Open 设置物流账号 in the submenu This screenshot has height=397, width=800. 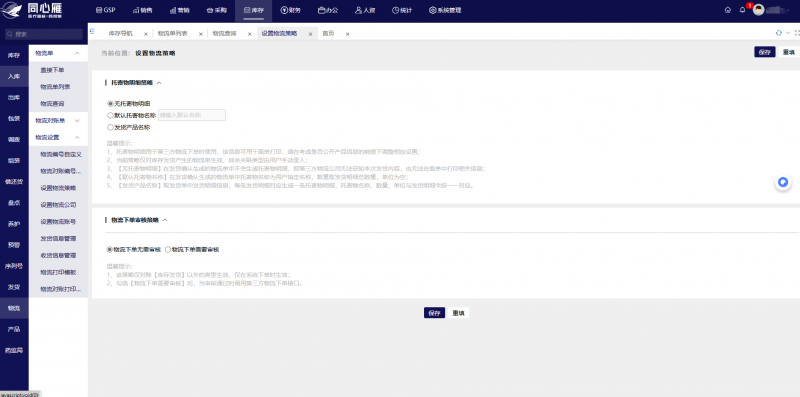click(59, 221)
